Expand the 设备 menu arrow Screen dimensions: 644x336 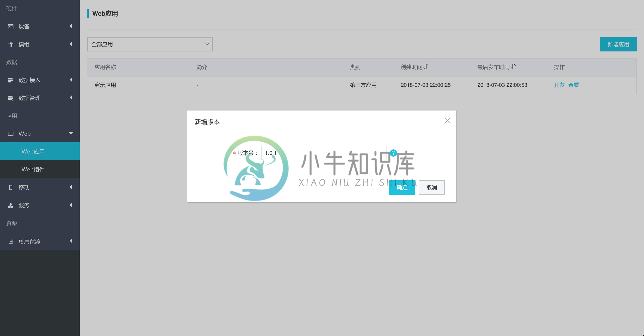(71, 26)
